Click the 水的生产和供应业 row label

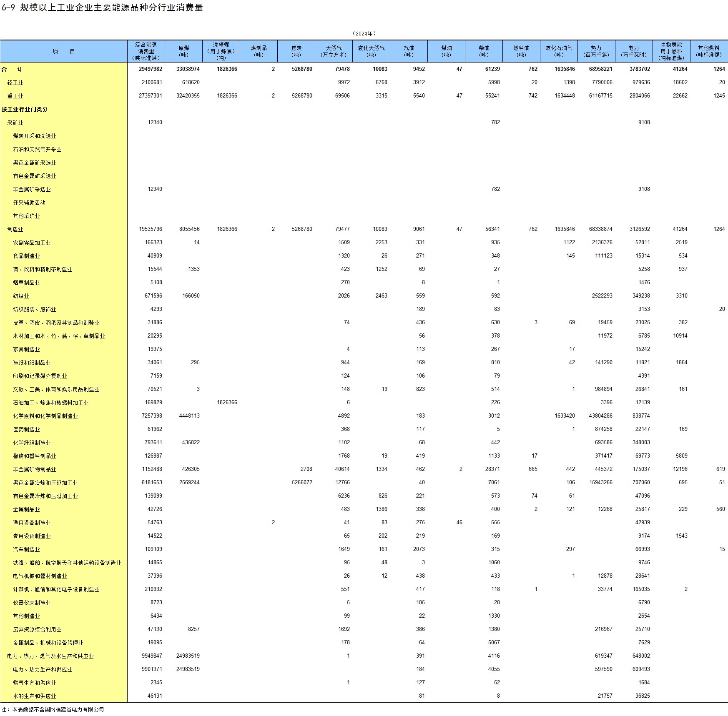[x=34, y=696]
